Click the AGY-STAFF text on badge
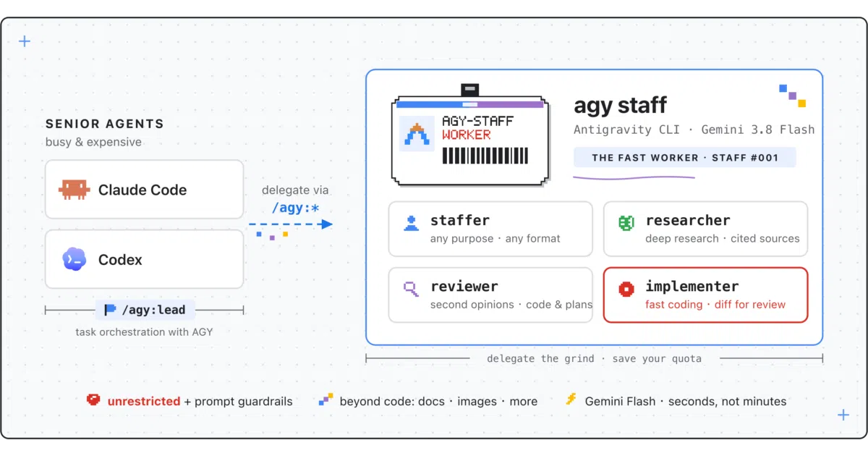This screenshot has width=868, height=456. (x=477, y=121)
